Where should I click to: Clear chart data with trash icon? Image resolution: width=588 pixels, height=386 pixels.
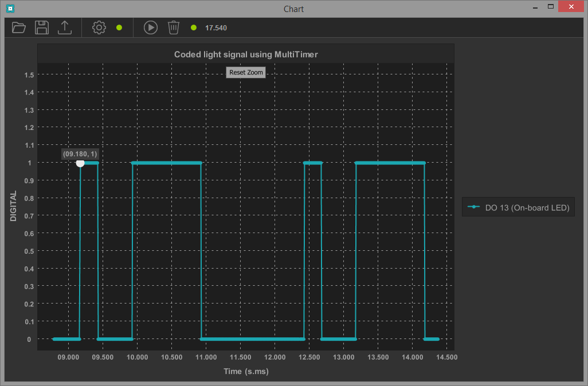point(173,27)
